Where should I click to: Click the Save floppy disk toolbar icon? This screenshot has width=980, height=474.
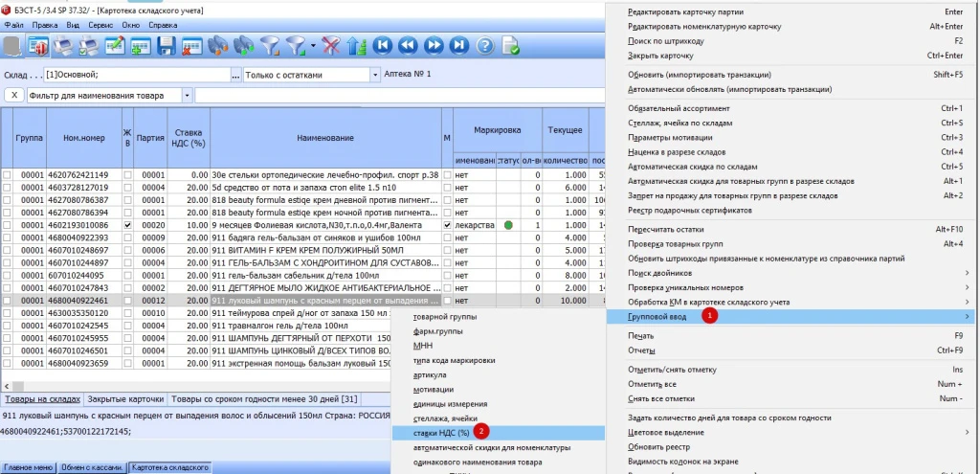coord(167,45)
